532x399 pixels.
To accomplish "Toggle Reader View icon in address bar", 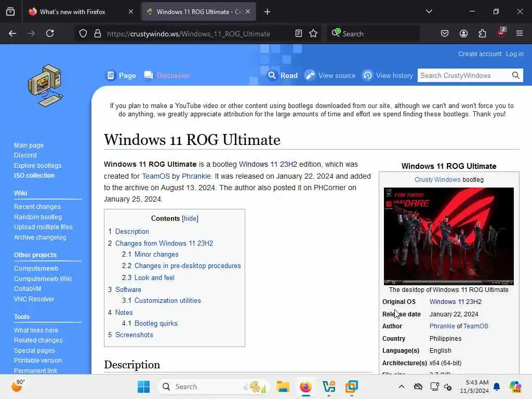I will 299,34.
